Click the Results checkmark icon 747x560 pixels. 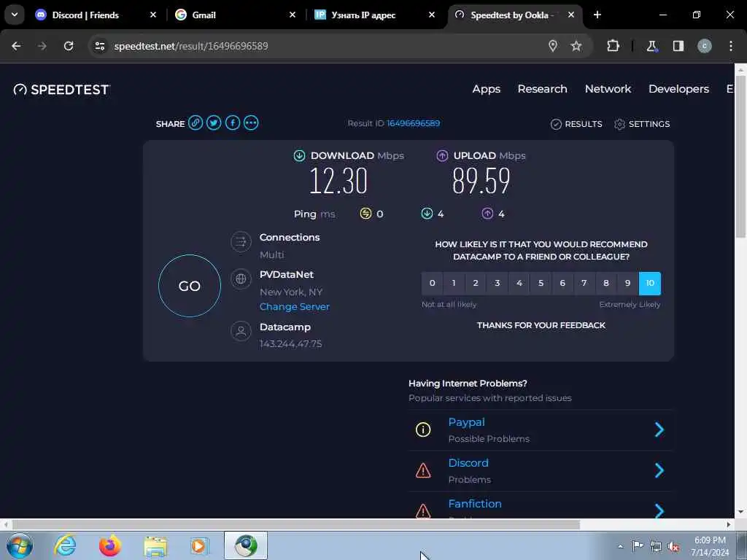(x=556, y=124)
